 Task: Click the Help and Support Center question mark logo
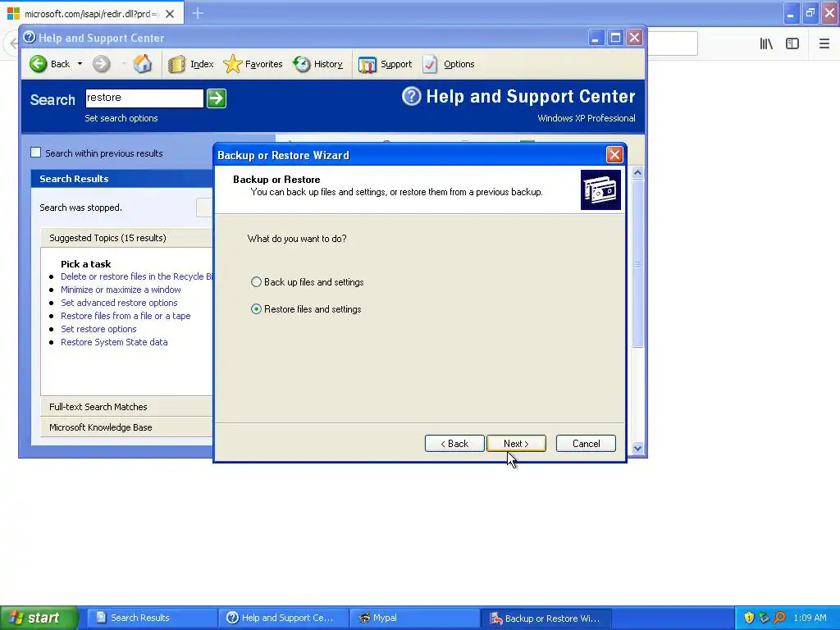coord(412,97)
